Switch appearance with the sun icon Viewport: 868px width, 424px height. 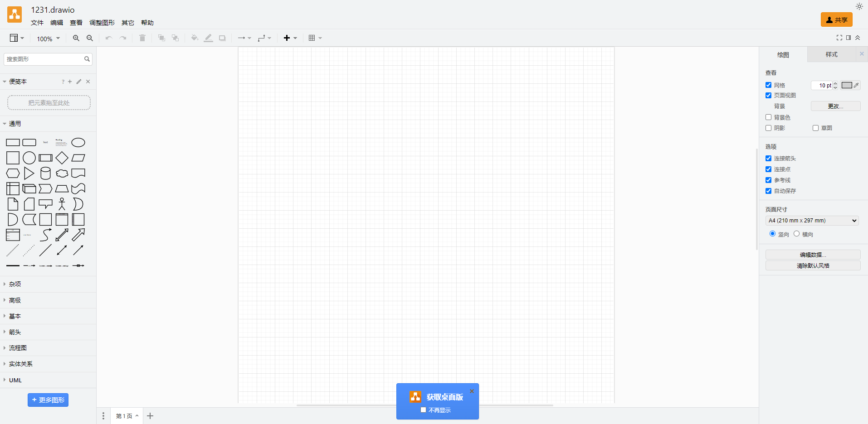point(859,6)
